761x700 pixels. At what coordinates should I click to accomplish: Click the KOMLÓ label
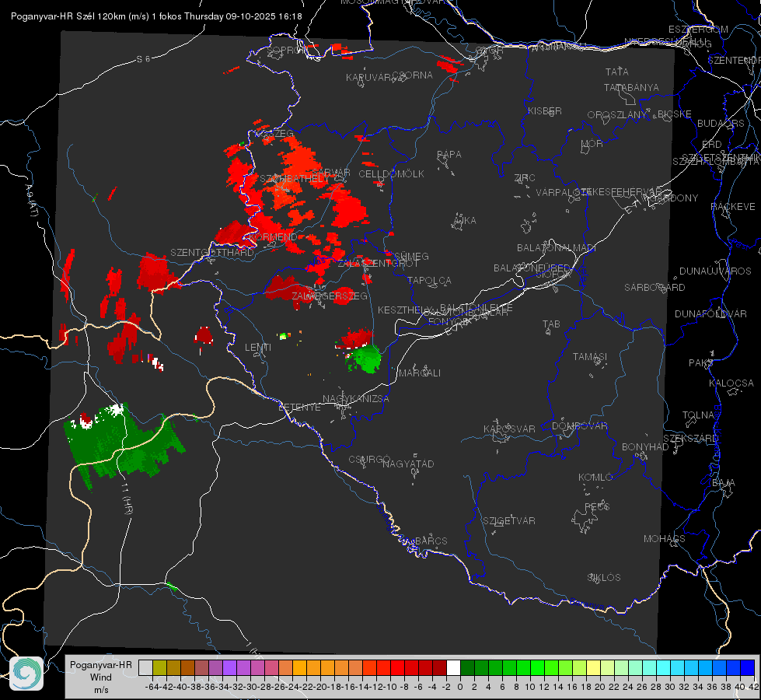coord(595,478)
